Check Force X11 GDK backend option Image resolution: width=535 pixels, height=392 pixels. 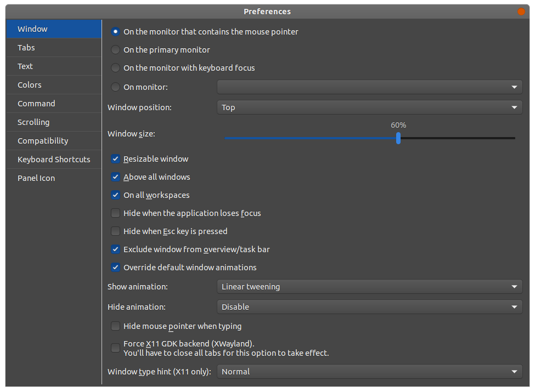pyautogui.click(x=115, y=348)
